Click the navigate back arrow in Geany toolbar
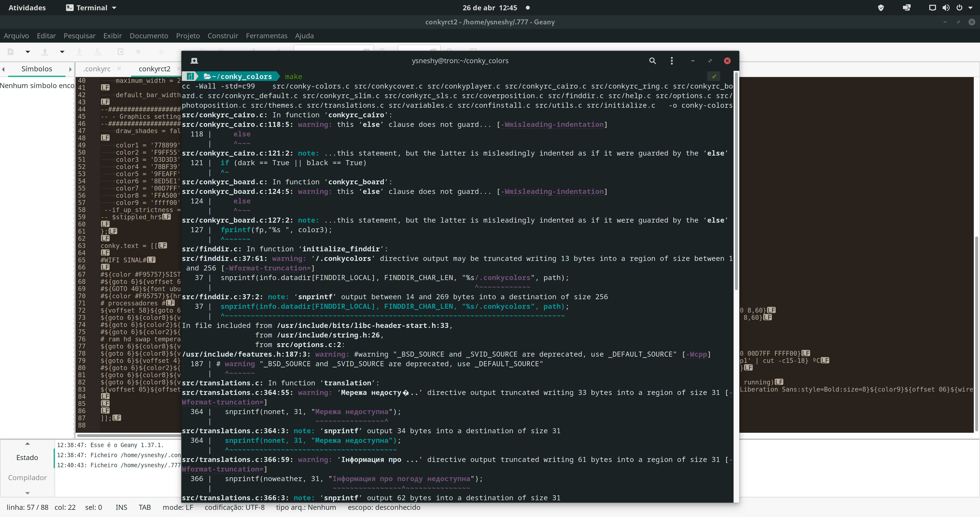Viewport: 980px width, 517px height. point(162,52)
